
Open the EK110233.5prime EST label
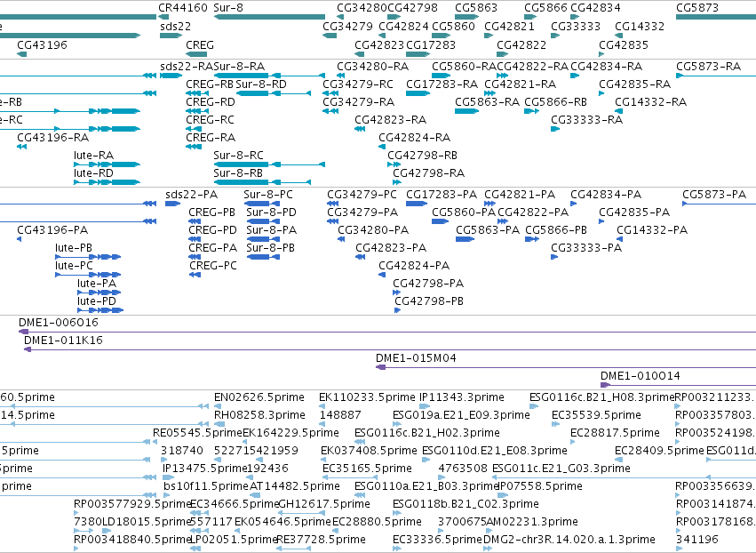[367, 397]
